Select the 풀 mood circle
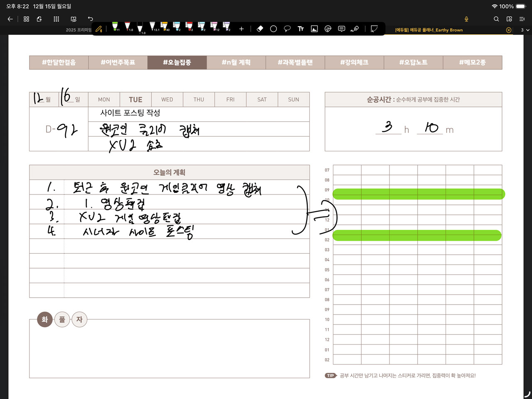The width and height of the screenshot is (532, 399). (62, 320)
